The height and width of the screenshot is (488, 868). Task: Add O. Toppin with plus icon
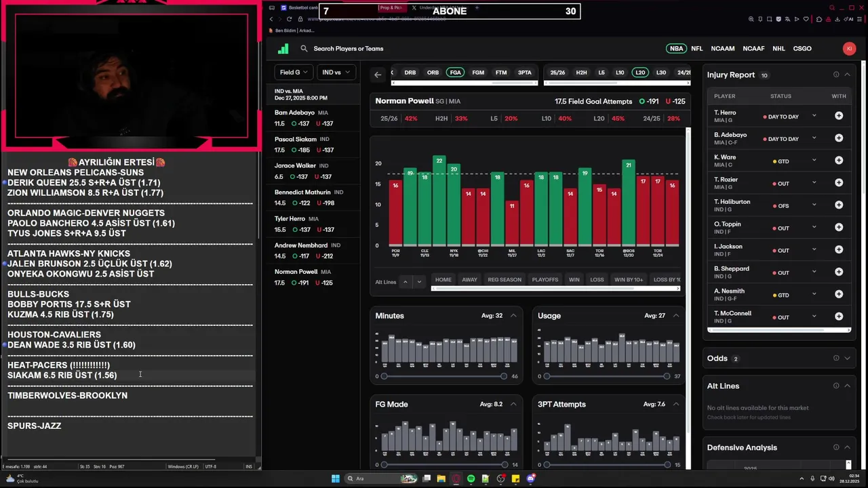839,228
